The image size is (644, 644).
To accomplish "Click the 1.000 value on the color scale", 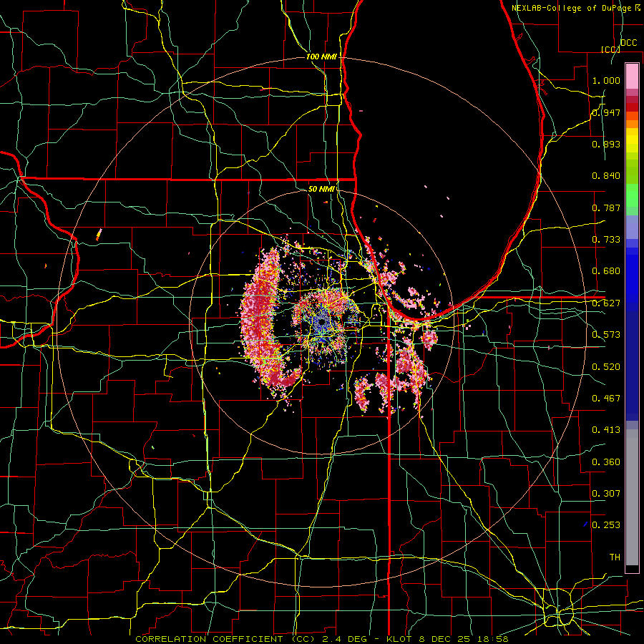I will click(x=606, y=80).
